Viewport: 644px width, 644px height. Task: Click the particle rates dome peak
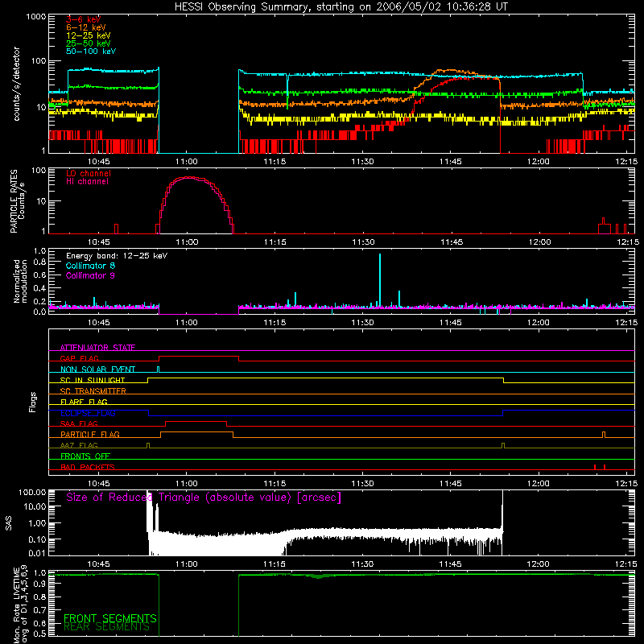point(189,177)
